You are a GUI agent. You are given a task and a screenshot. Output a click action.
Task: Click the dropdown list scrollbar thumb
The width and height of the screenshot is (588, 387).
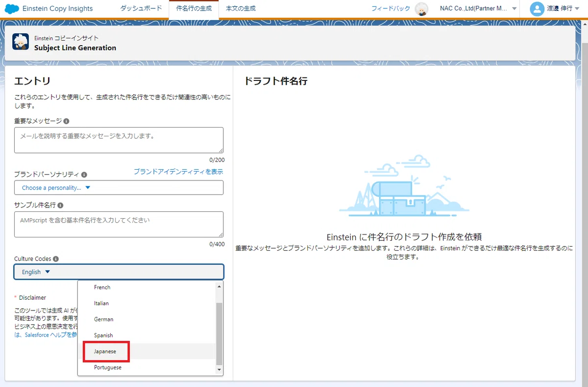[219, 333]
